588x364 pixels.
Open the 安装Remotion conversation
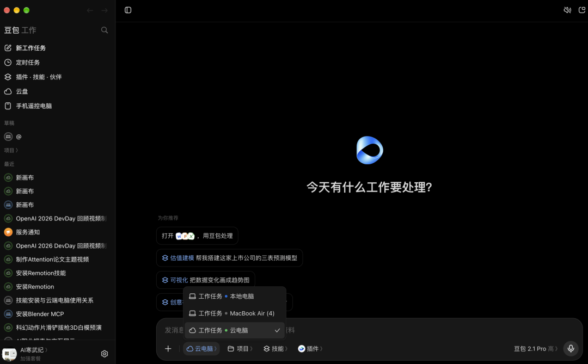click(x=57, y=287)
